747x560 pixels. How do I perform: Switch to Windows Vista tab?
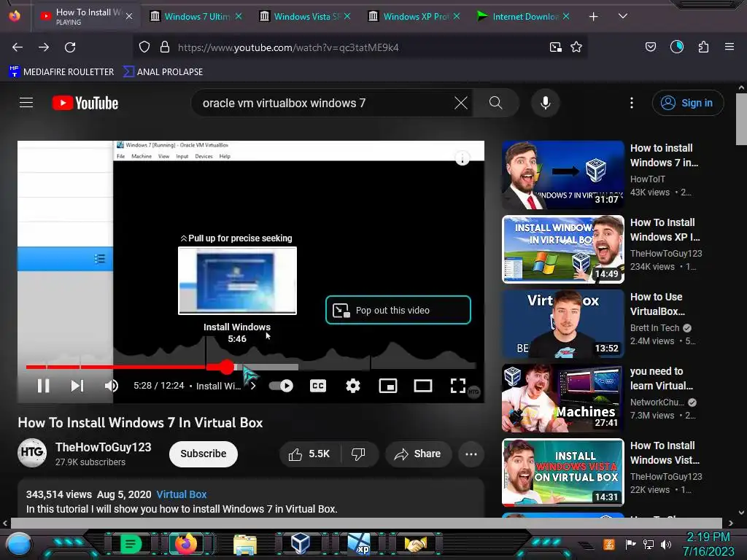pos(306,17)
